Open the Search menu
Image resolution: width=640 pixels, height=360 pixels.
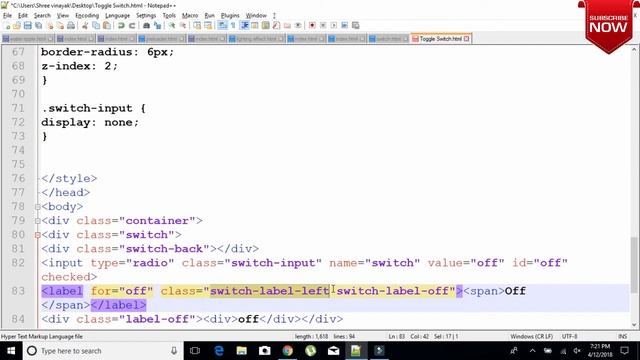coord(42,16)
